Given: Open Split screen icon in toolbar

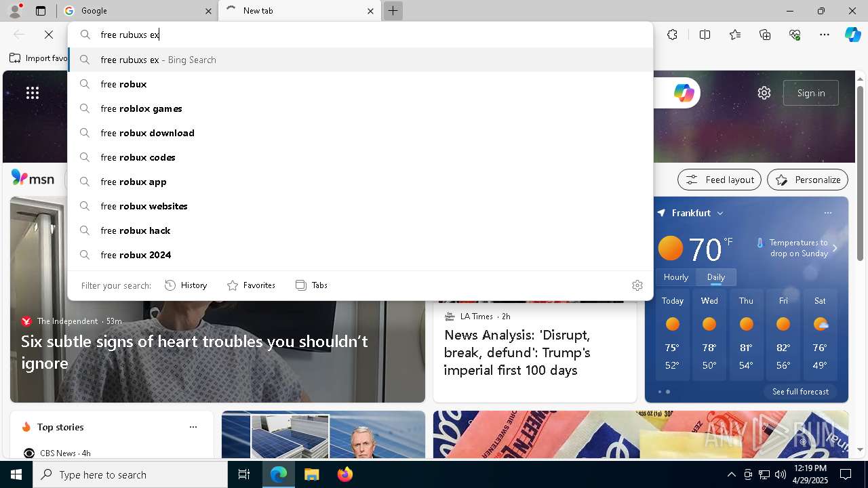Looking at the screenshot, I should click(705, 35).
